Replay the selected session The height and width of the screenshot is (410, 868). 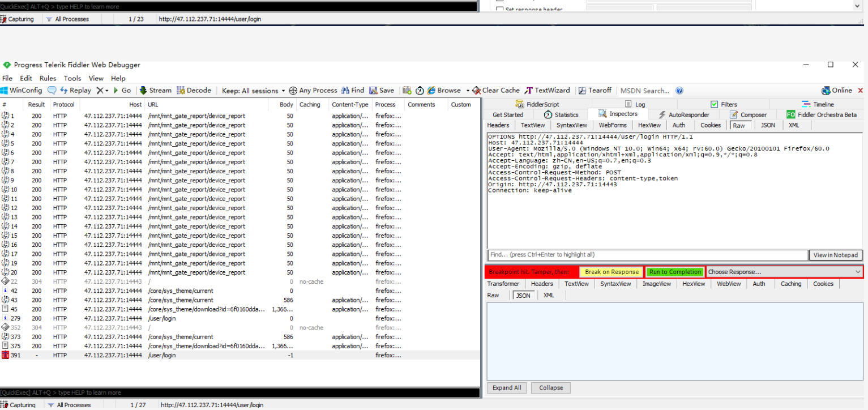(75, 91)
